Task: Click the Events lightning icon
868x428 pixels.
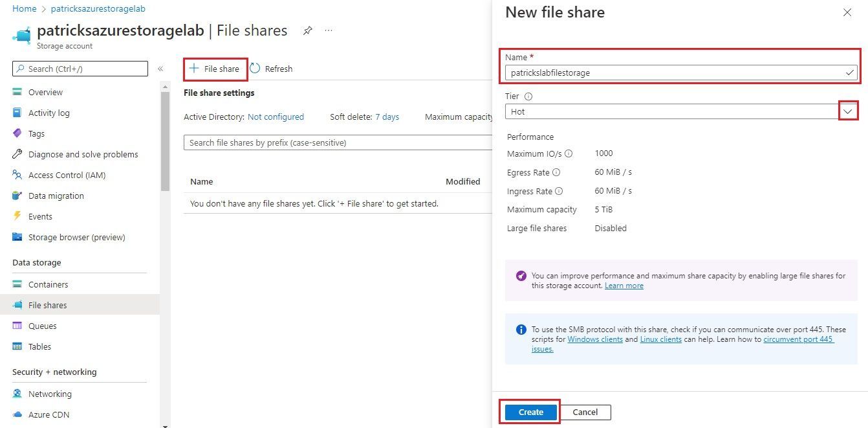Action: (17, 216)
